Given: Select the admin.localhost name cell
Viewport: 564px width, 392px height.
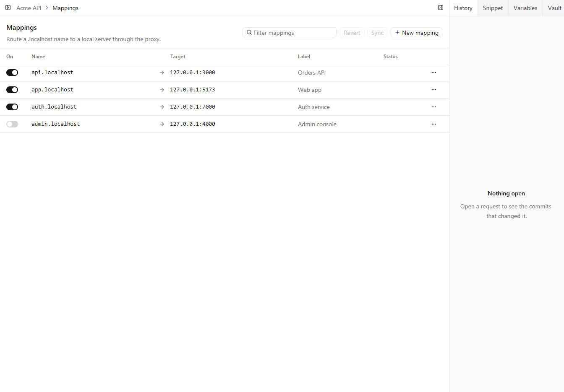Looking at the screenshot, I should pos(56,124).
